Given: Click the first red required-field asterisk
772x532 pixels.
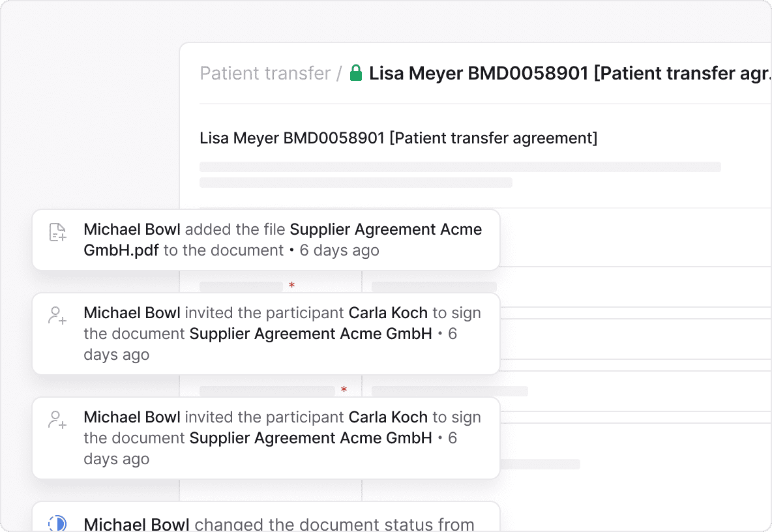Looking at the screenshot, I should (x=291, y=286).
